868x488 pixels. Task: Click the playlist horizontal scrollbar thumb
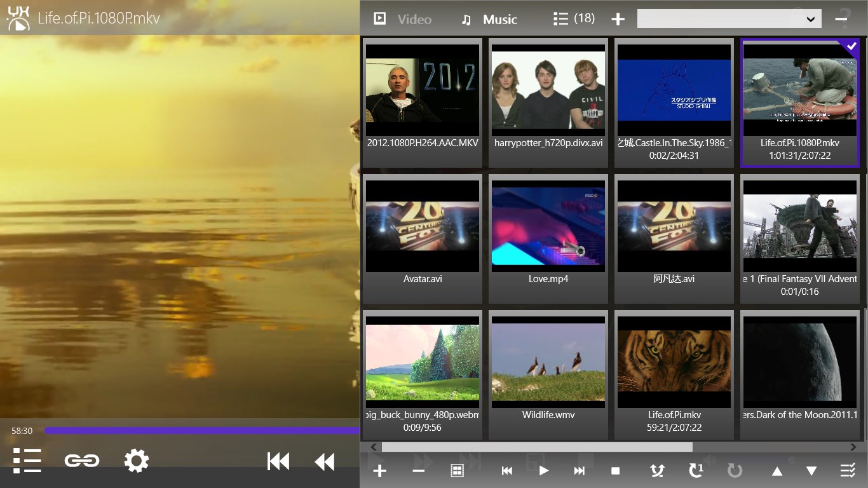click(x=537, y=447)
